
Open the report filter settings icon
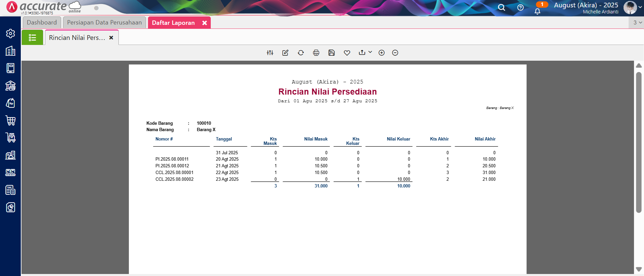point(270,53)
